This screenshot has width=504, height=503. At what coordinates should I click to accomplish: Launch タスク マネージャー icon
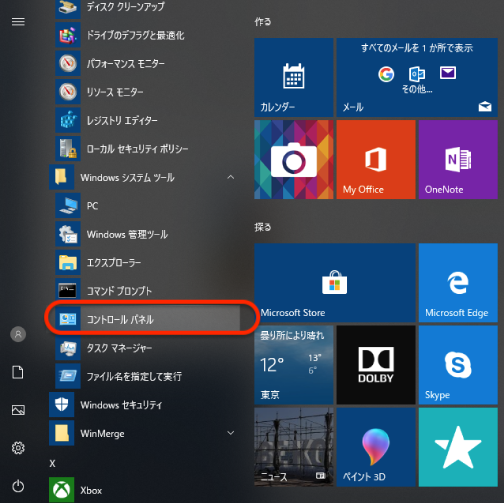point(68,348)
